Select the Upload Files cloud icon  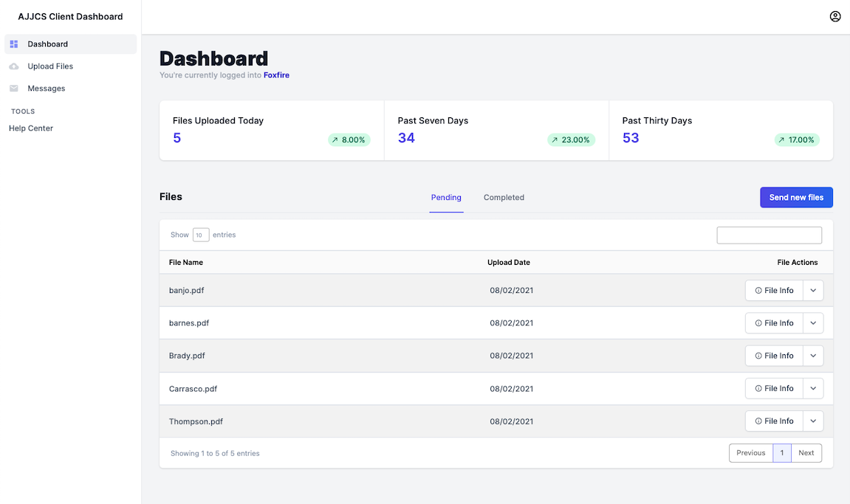click(x=13, y=66)
